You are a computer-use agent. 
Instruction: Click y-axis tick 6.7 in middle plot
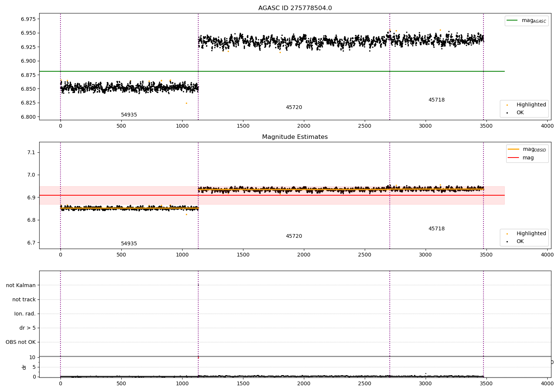coord(32,243)
